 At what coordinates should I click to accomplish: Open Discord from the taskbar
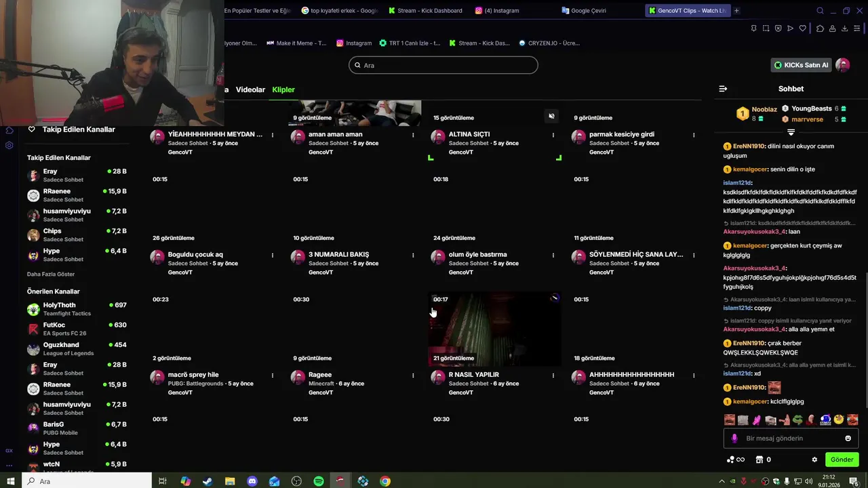(x=252, y=481)
